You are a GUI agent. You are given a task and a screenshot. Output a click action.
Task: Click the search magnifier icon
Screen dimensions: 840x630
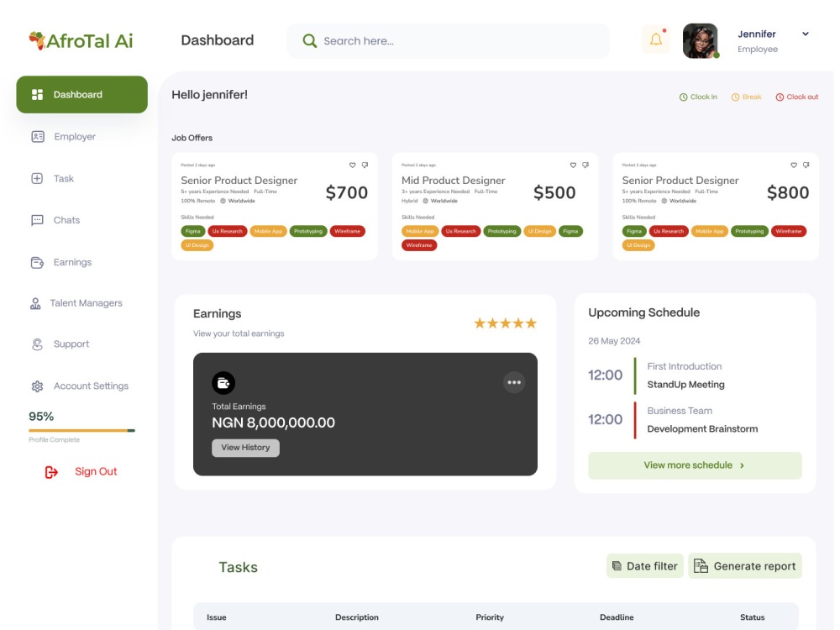click(309, 40)
